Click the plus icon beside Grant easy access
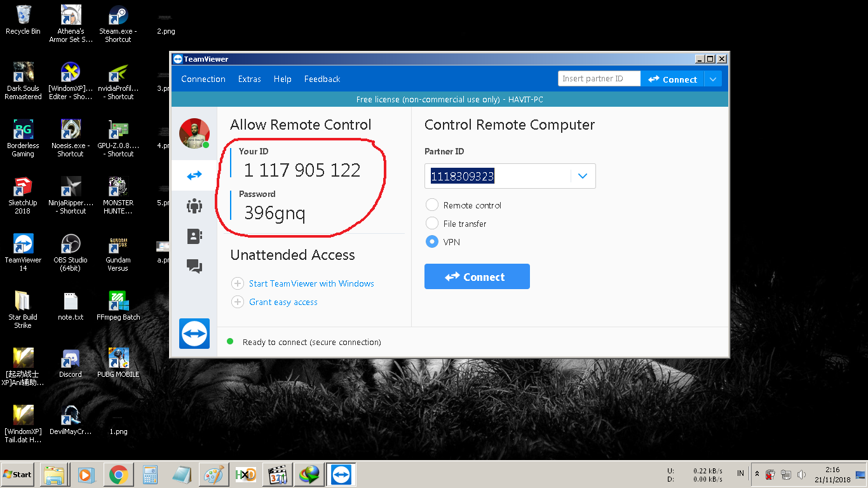The width and height of the screenshot is (868, 488). point(238,302)
